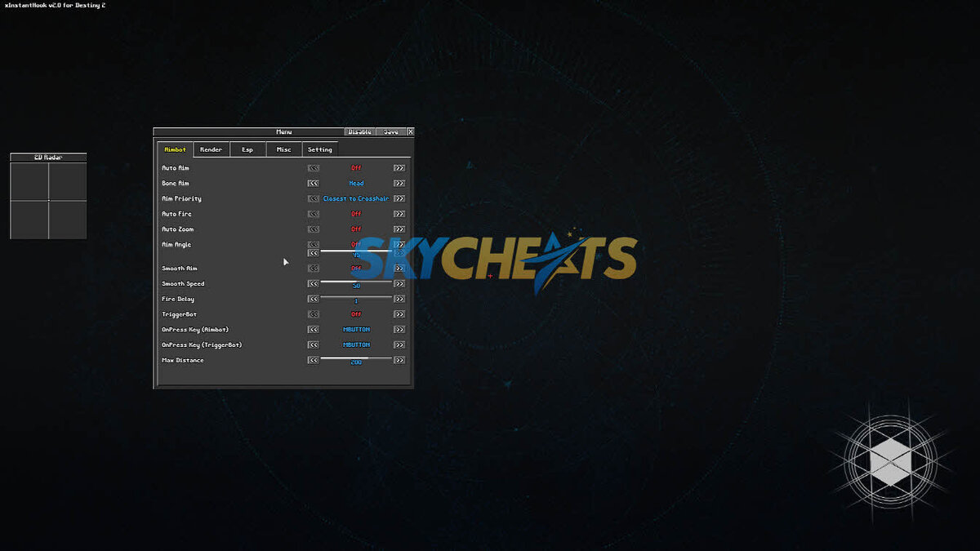Click the 'Bone Aim' label
The width and height of the screenshot is (980, 551).
(x=175, y=184)
